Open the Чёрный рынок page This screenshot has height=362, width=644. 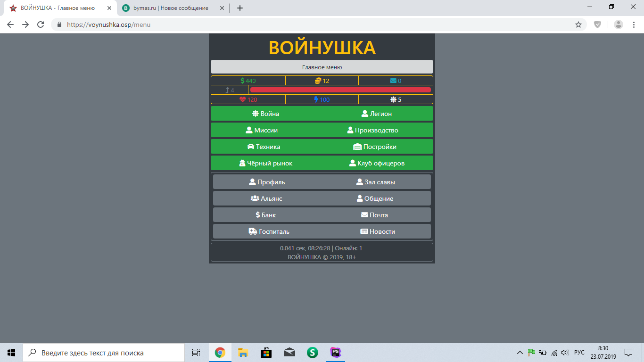click(266, 163)
